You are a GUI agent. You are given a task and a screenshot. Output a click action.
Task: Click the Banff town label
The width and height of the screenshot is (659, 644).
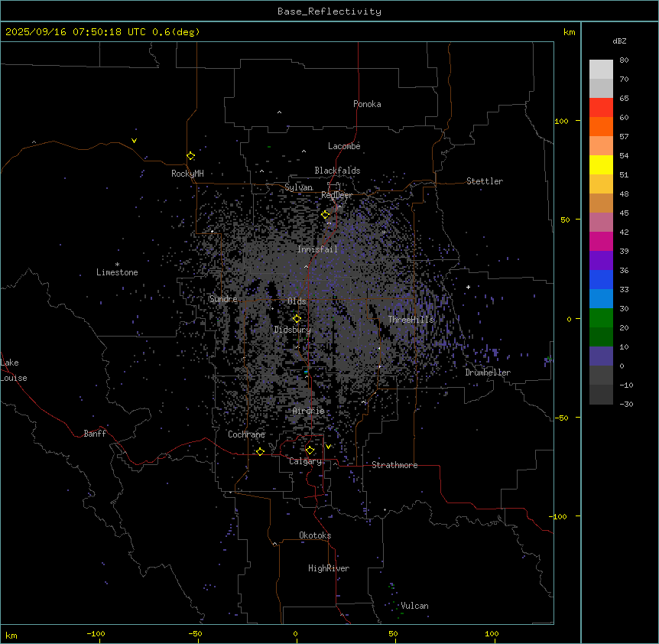pyautogui.click(x=95, y=434)
